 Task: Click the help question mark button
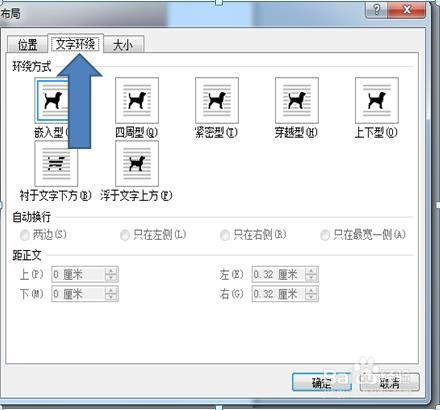[377, 10]
